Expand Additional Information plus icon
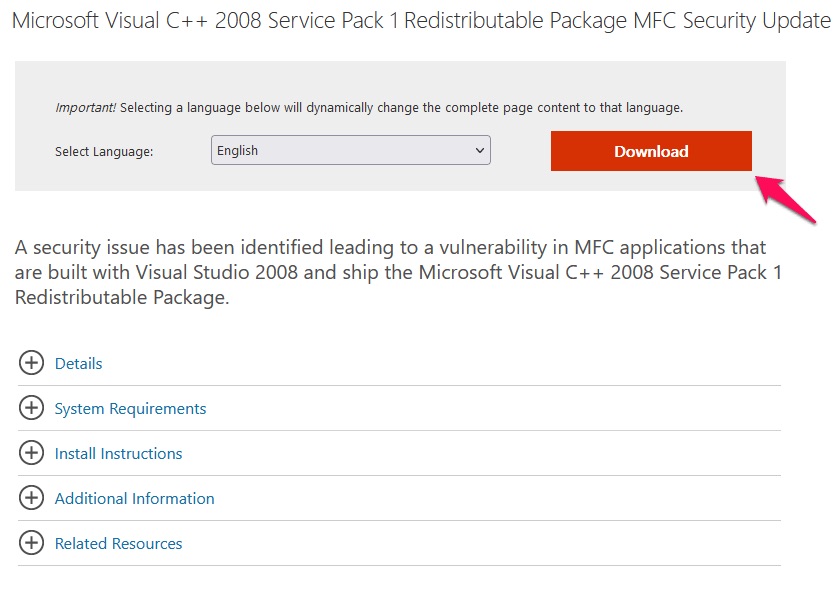Viewport: 838px width, 596px height. click(x=32, y=498)
